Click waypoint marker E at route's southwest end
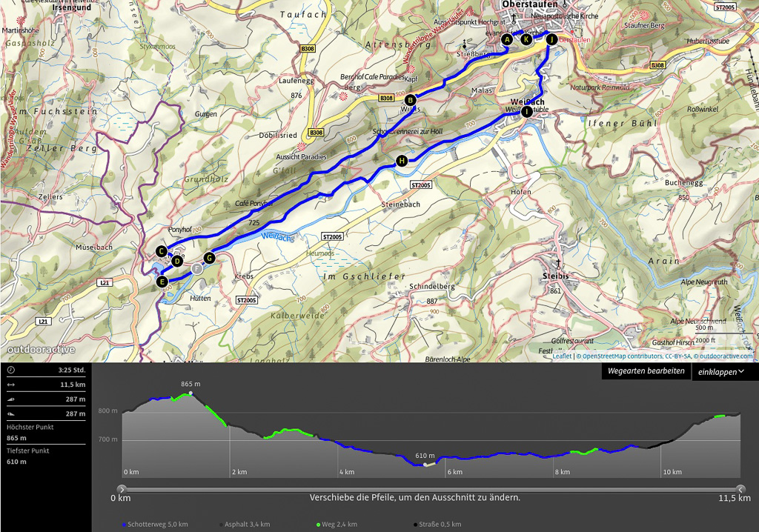759x532 pixels. tap(162, 282)
